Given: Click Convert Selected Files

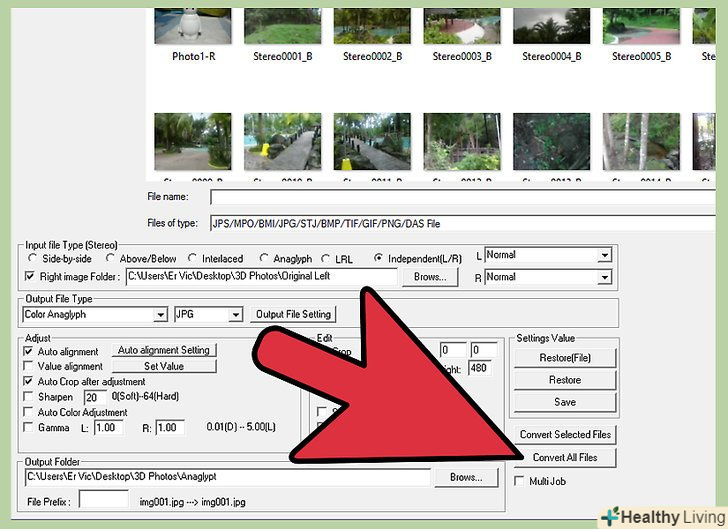Looking at the screenshot, I should tap(565, 435).
